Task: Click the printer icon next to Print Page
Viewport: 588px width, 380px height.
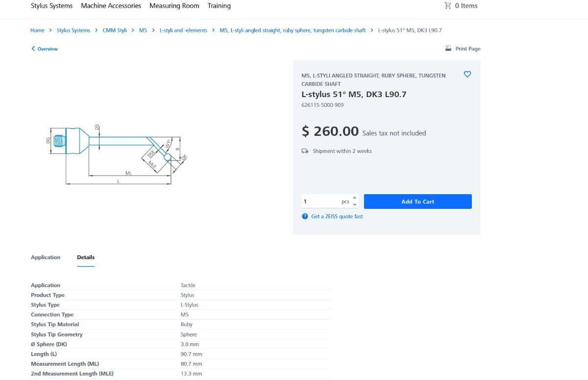Action: click(448, 48)
